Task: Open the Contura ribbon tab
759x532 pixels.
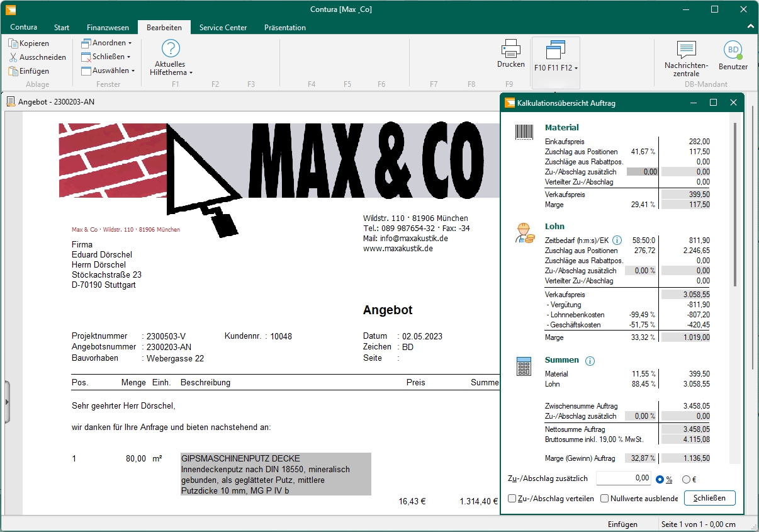Action: 23,28
